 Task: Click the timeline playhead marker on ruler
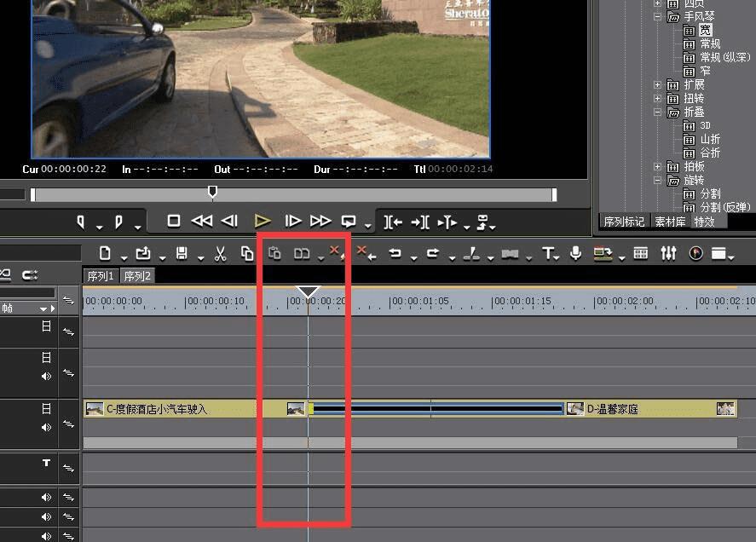(308, 291)
